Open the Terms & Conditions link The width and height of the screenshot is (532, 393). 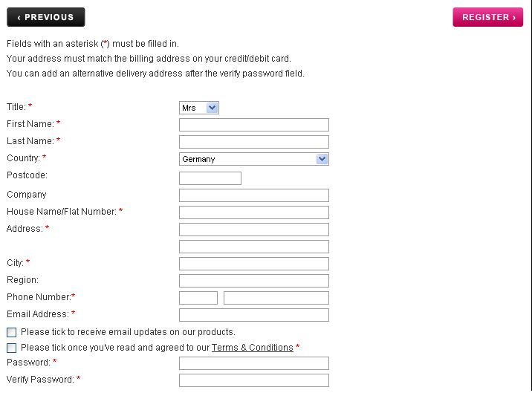click(252, 348)
